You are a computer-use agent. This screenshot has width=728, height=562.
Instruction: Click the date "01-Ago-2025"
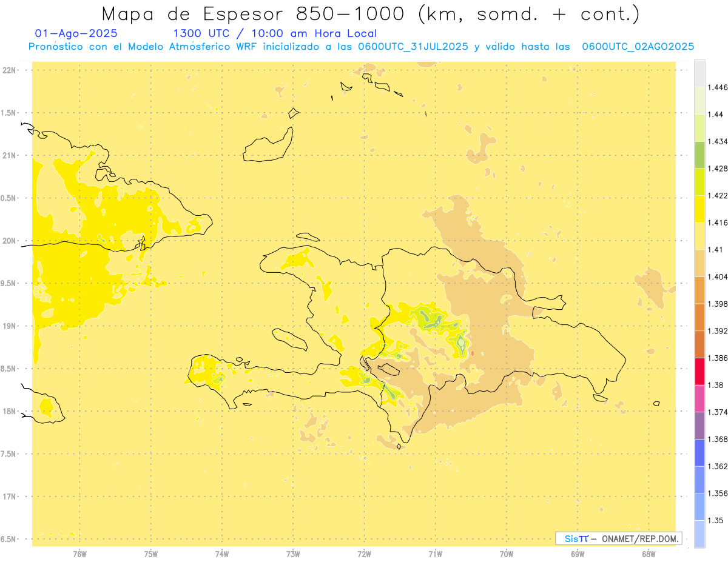(76, 34)
